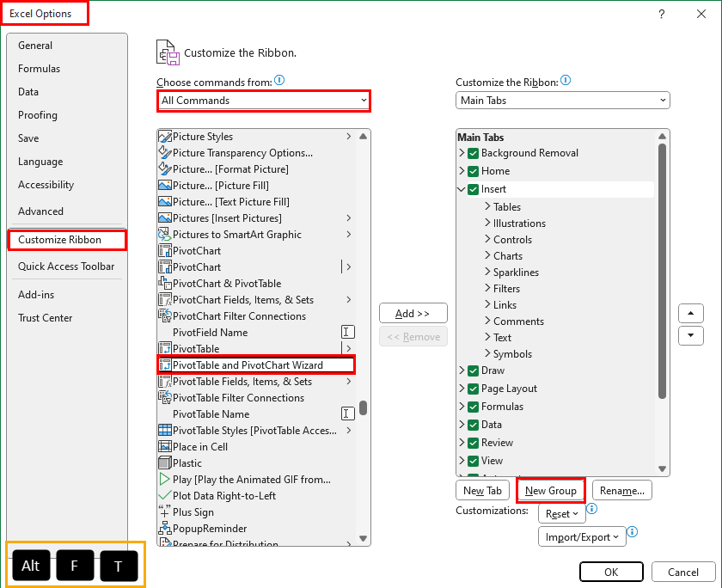Uncheck the Background Removal tab checkbox
This screenshot has width=722, height=588.
coord(473,153)
